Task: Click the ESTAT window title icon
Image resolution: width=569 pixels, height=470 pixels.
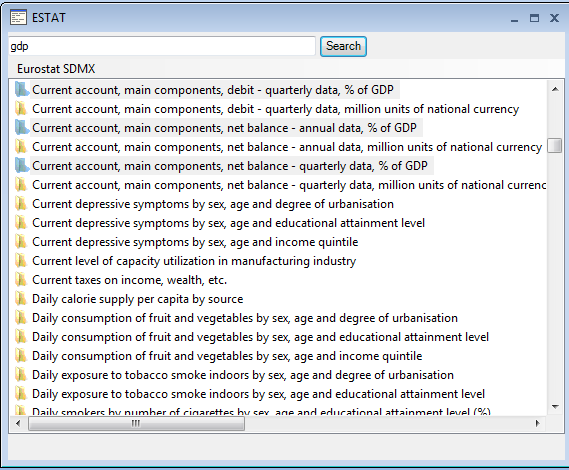Action: tap(18, 17)
